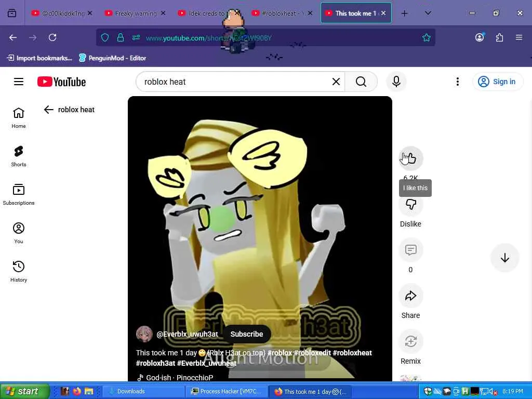The image size is (532, 399).
Task: Open the security shield tray icon
Action: tap(428, 391)
